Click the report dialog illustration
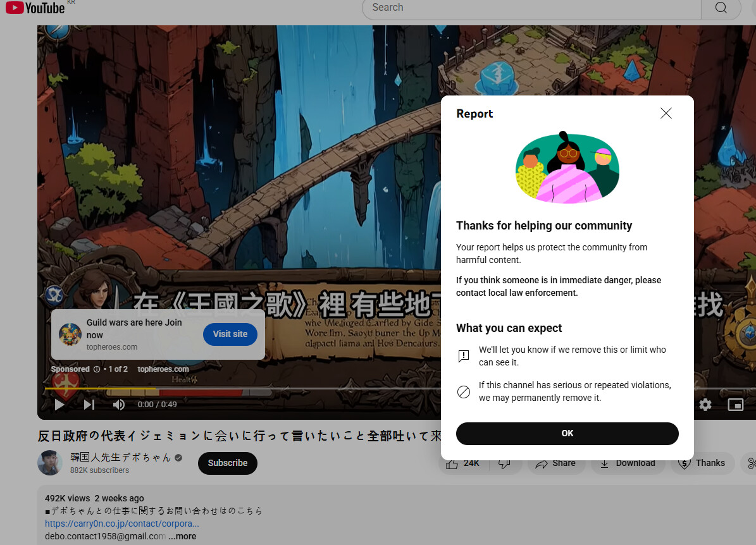This screenshot has height=545, width=756. [567, 167]
